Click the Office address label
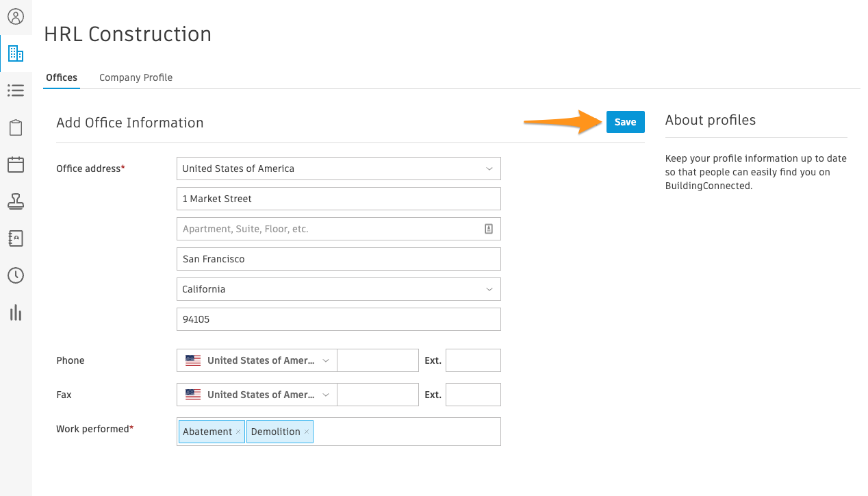The height and width of the screenshot is (496, 868). click(90, 169)
